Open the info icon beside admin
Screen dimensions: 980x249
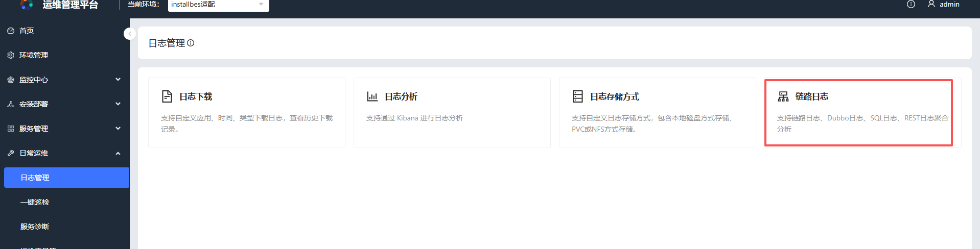911,4
